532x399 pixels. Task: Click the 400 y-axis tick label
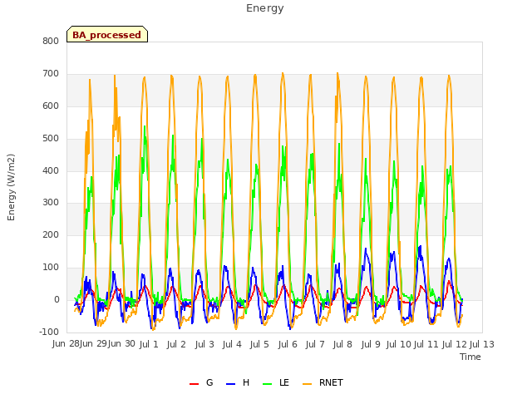(51, 170)
